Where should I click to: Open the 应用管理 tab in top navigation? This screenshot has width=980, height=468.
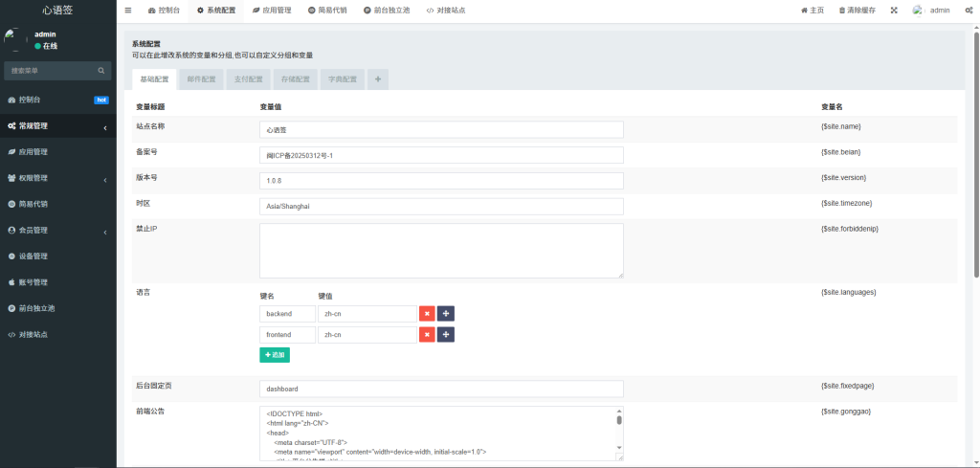click(x=271, y=10)
